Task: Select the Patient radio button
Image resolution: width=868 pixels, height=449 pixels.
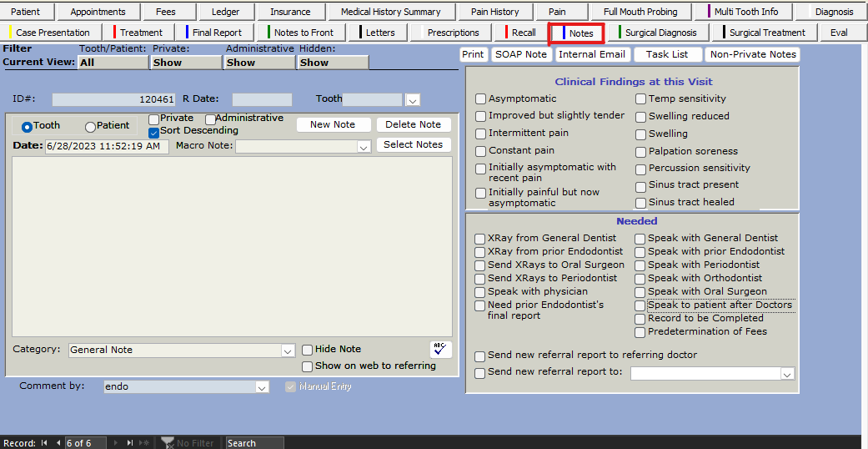Action: [90, 127]
